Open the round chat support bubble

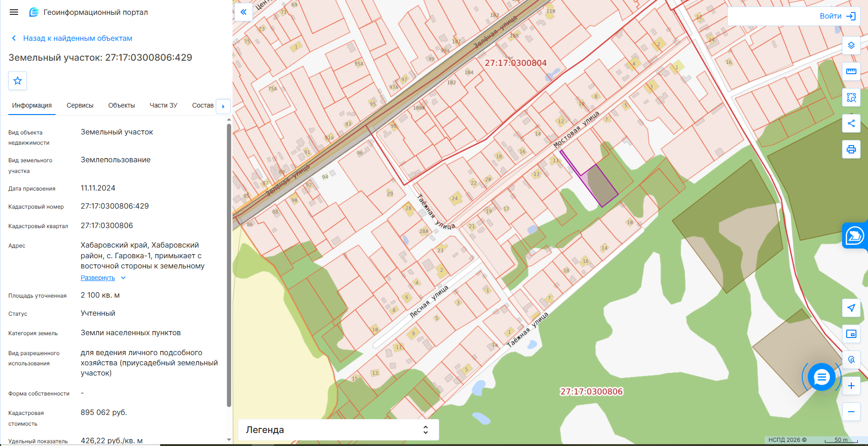click(821, 377)
